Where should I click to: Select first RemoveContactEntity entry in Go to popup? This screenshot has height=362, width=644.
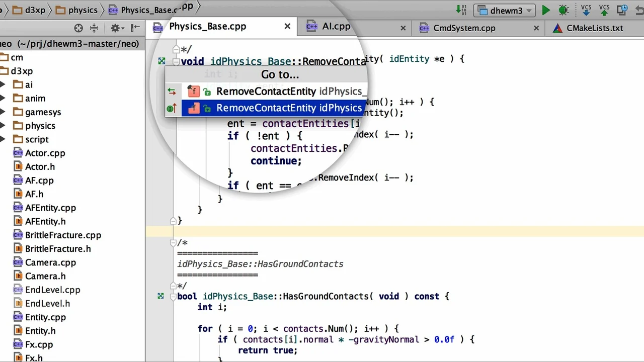266,92
